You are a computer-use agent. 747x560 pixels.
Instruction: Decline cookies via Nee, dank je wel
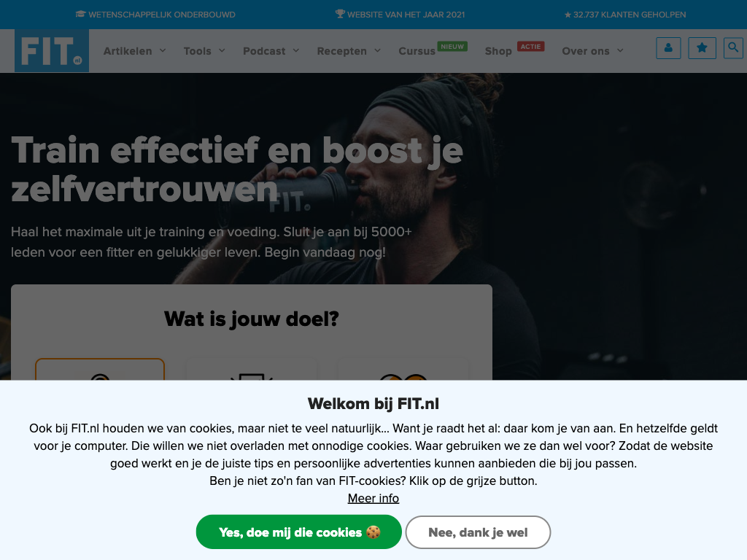click(478, 532)
